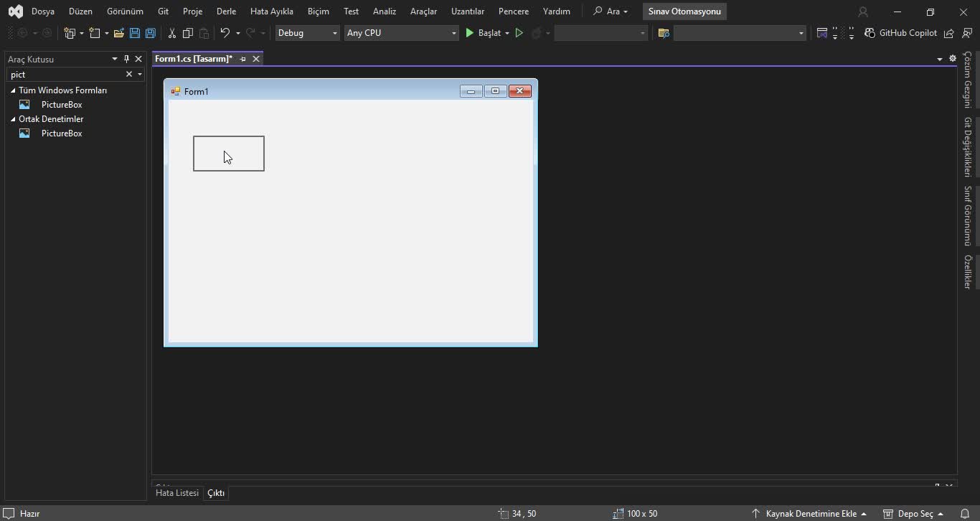
Task: Select the PictureBox control on Form1
Action: (229, 154)
